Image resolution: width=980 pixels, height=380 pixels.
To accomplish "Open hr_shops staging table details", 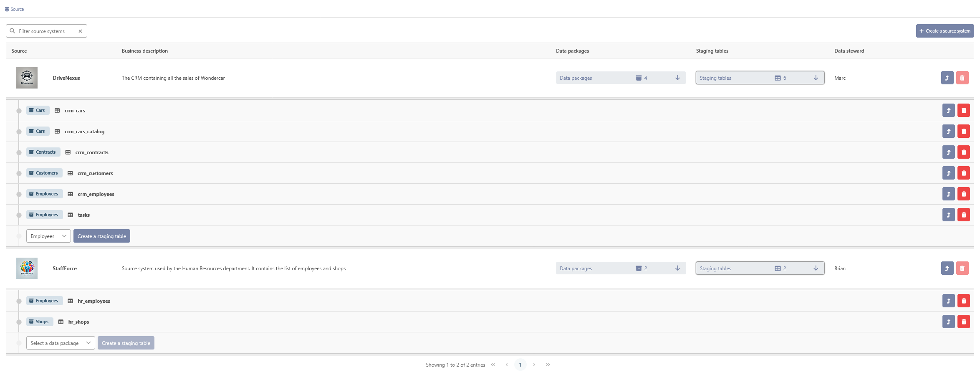I will (x=948, y=322).
